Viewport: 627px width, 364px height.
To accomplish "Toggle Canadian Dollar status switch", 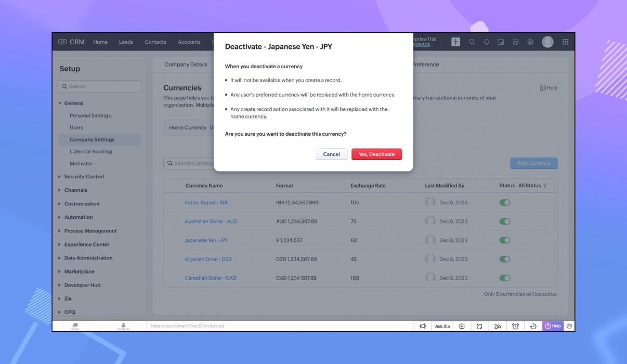I will pos(504,278).
